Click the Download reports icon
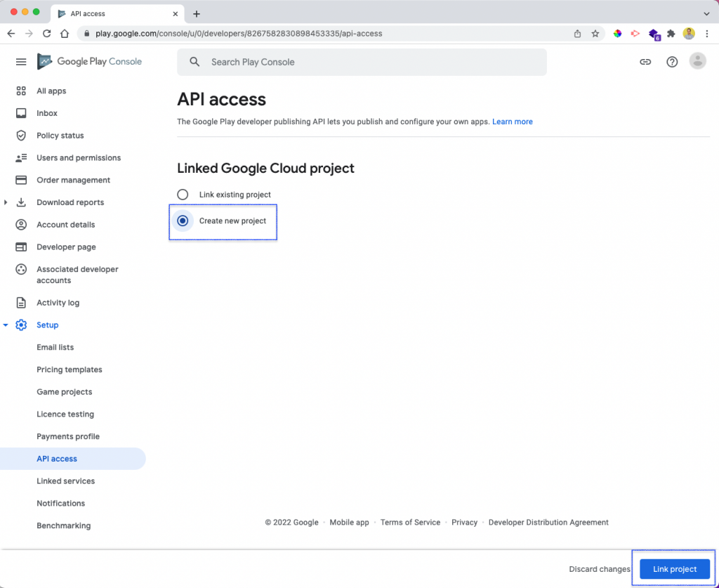This screenshot has width=719, height=588. click(21, 202)
